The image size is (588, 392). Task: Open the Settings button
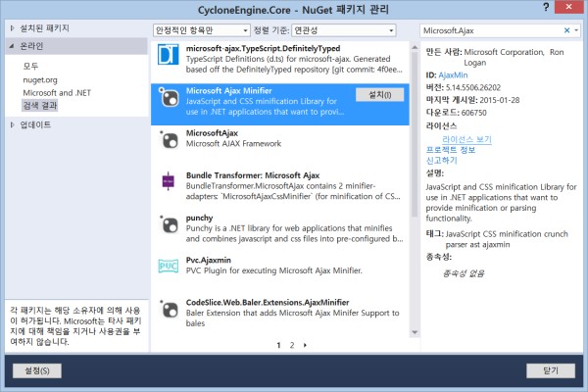tap(37, 370)
